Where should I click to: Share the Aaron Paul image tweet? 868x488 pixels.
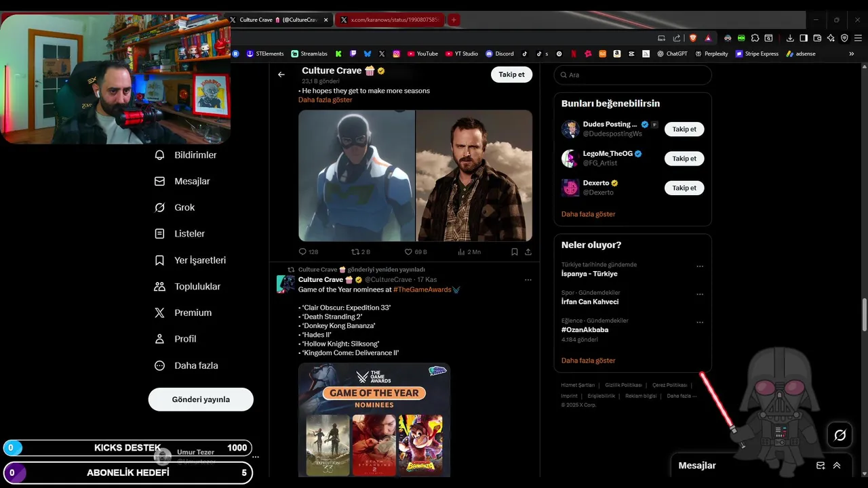(x=528, y=251)
